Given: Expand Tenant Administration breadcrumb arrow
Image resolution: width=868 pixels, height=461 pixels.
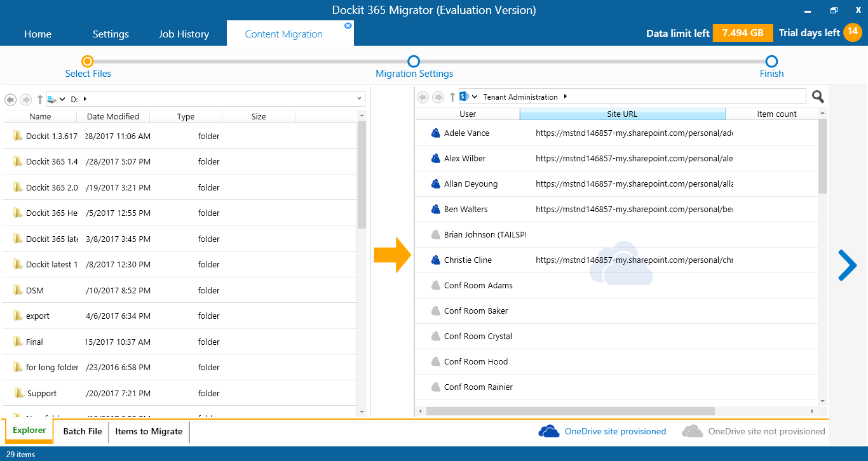Looking at the screenshot, I should 566,97.
